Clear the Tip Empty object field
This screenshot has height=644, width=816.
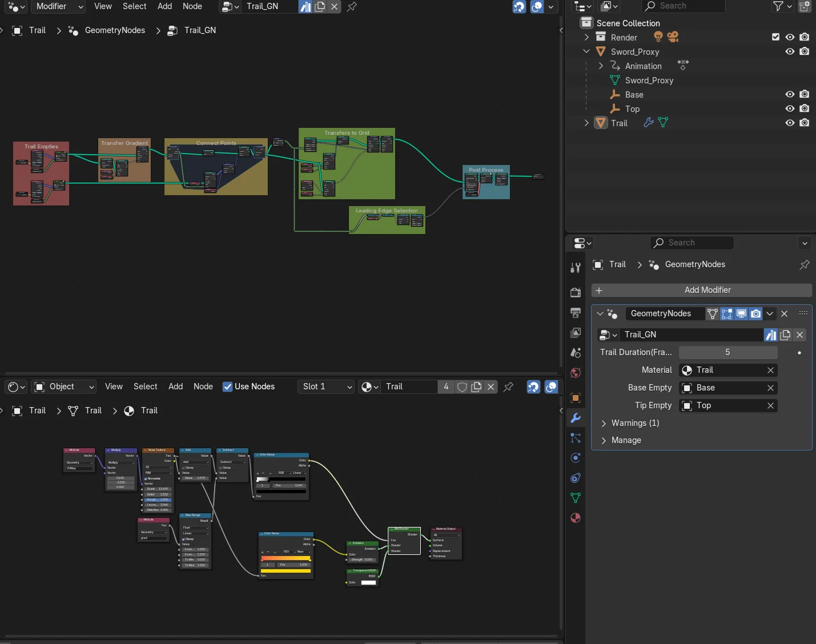770,405
